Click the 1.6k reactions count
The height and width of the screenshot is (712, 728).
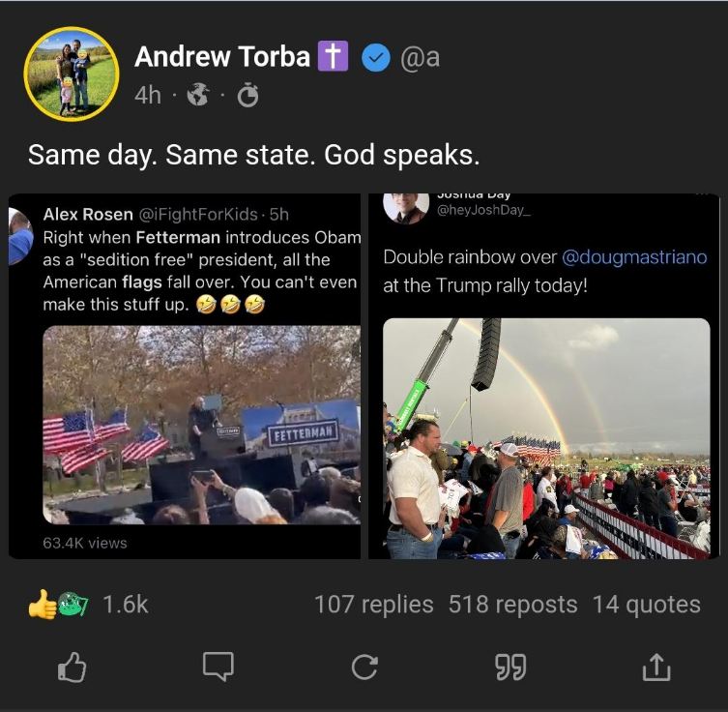pyautogui.click(x=126, y=605)
